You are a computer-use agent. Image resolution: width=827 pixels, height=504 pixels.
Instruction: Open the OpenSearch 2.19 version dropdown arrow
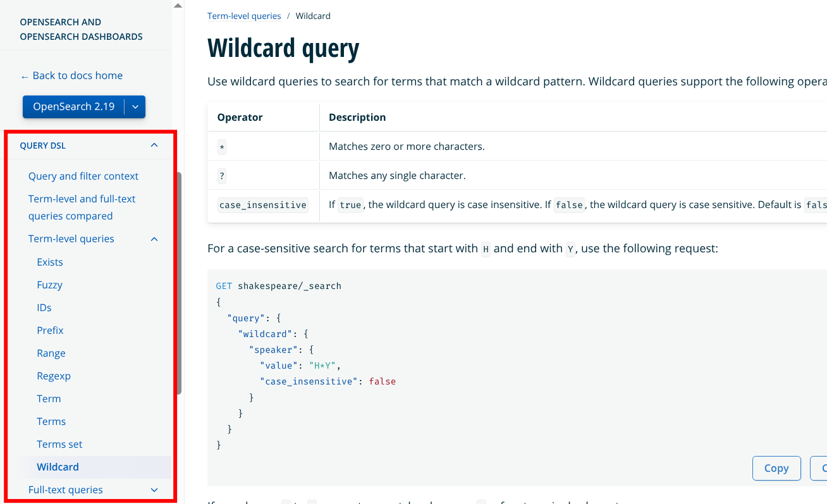[135, 107]
